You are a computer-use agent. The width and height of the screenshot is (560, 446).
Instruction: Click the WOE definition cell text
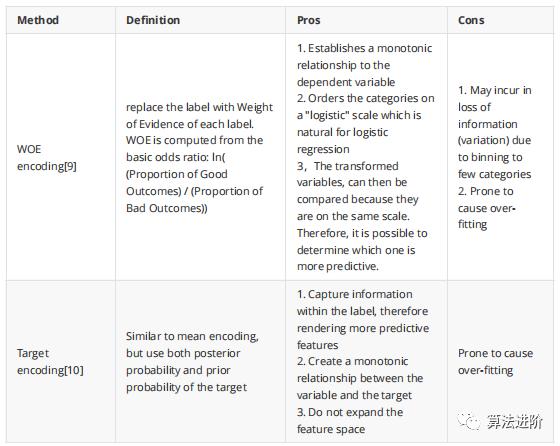tap(199, 157)
